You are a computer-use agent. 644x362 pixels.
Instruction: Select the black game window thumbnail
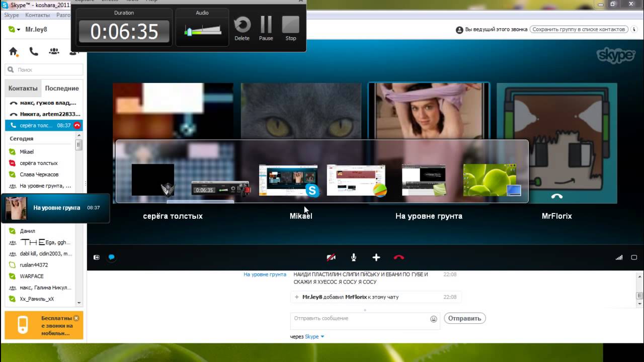[x=153, y=179]
